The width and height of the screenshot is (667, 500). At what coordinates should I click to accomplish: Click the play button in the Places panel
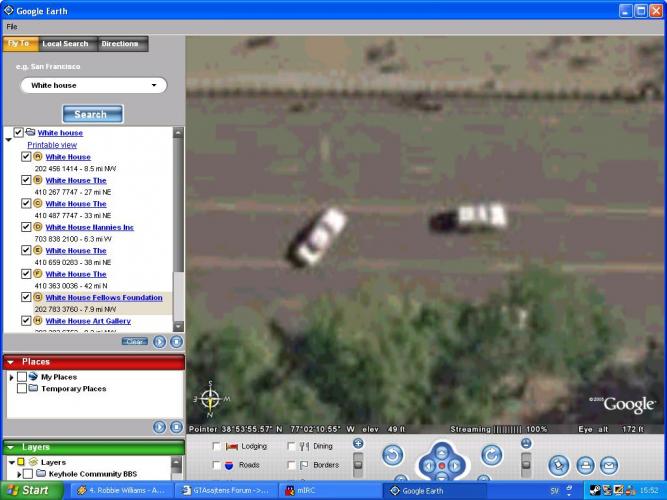click(160, 427)
